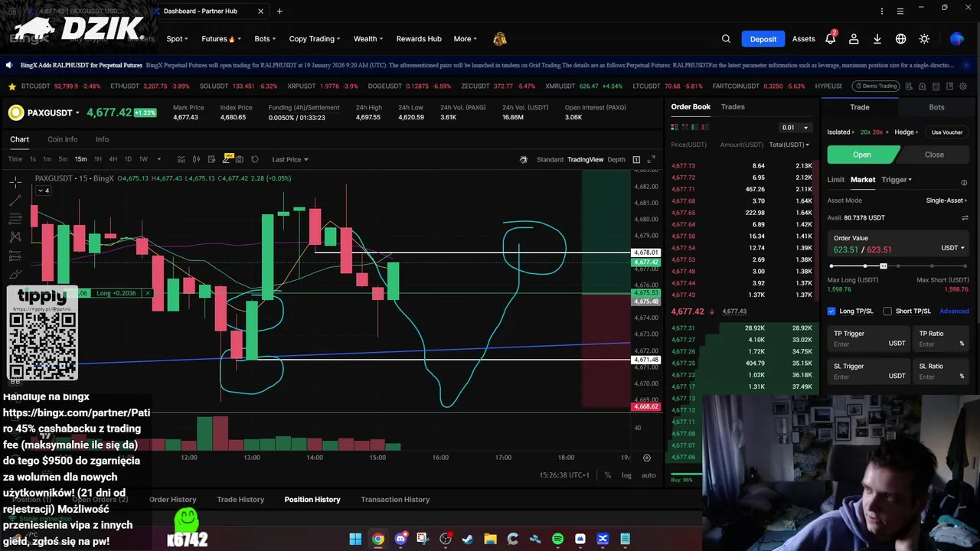This screenshot has width=980, height=551.
Task: Select the trend line drawing tool
Action: (15, 201)
